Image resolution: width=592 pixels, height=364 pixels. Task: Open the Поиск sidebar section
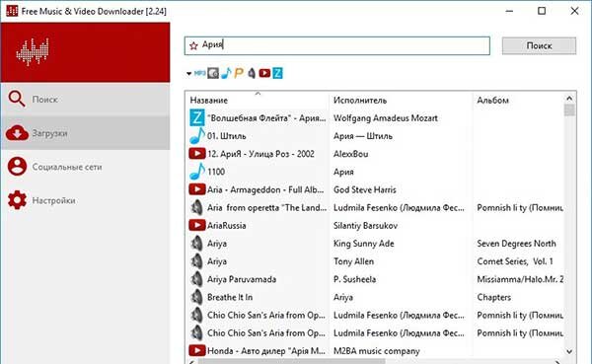[x=85, y=100]
